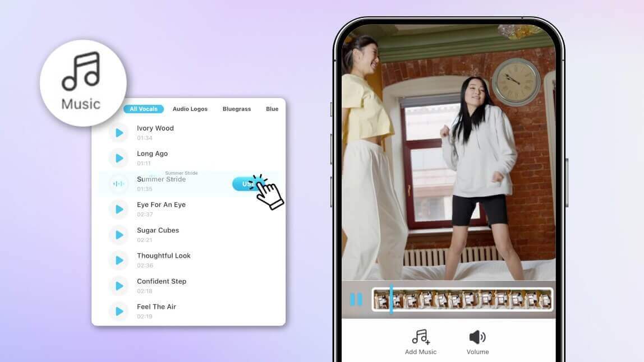Click the Use button for Summer Stride
This screenshot has width=644, height=362.
click(248, 184)
